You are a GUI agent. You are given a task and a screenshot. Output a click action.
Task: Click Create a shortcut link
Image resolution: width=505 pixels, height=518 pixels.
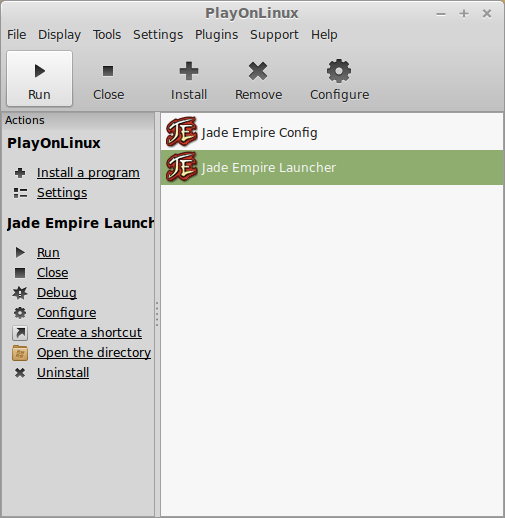click(x=89, y=333)
